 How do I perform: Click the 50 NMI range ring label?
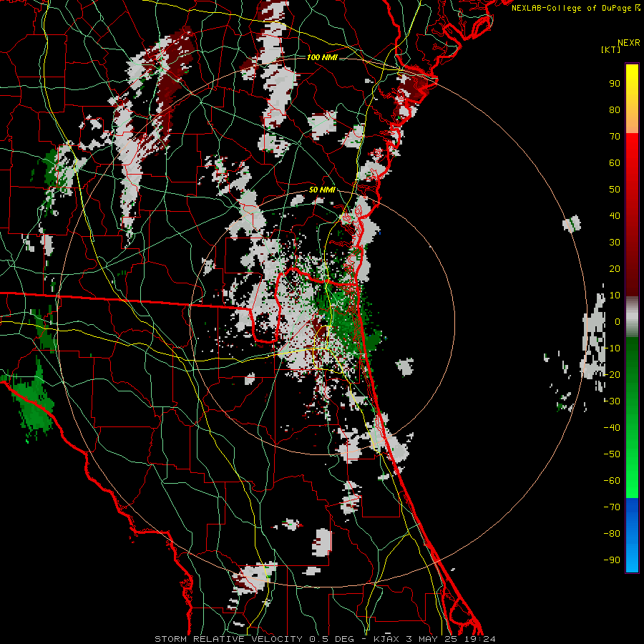tap(322, 190)
